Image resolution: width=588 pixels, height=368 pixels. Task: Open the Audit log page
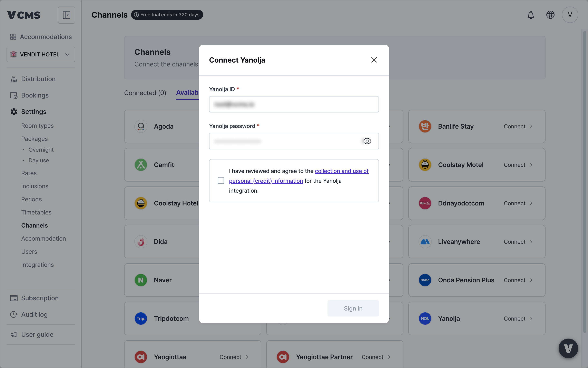point(29,314)
